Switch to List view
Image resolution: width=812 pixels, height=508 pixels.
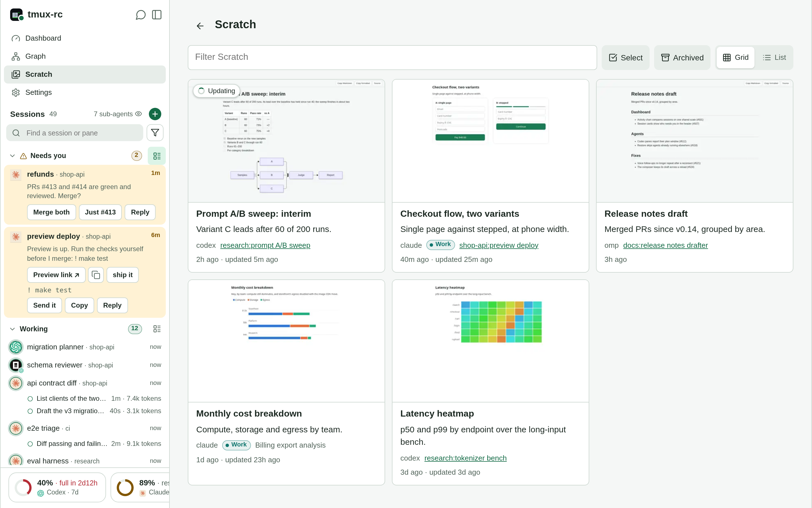[x=774, y=58]
